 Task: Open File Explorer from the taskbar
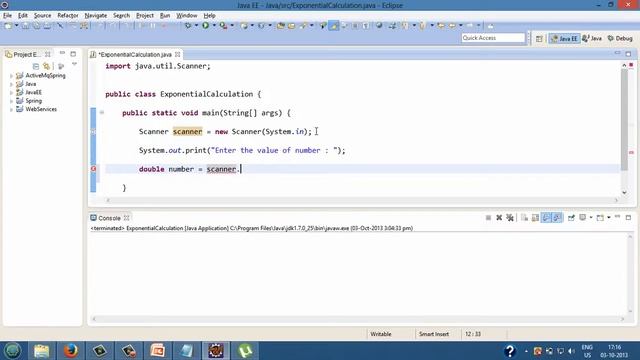tap(41, 351)
